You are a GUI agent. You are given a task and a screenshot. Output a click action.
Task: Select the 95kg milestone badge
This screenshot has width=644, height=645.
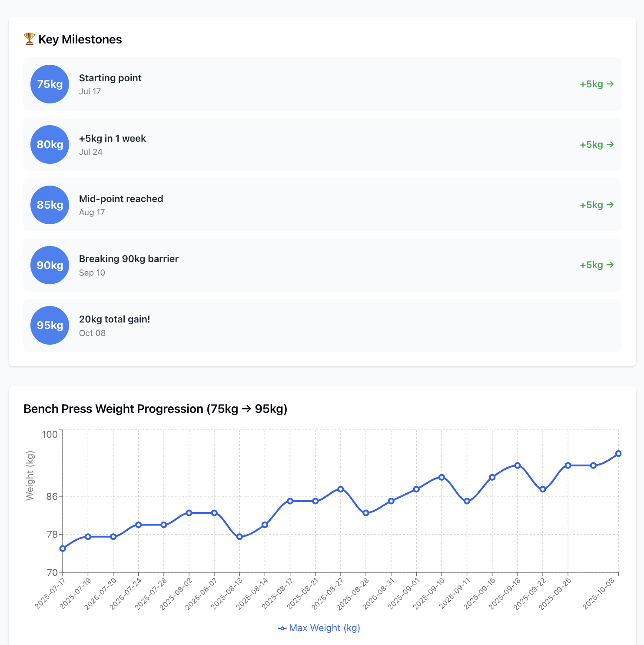tap(49, 325)
